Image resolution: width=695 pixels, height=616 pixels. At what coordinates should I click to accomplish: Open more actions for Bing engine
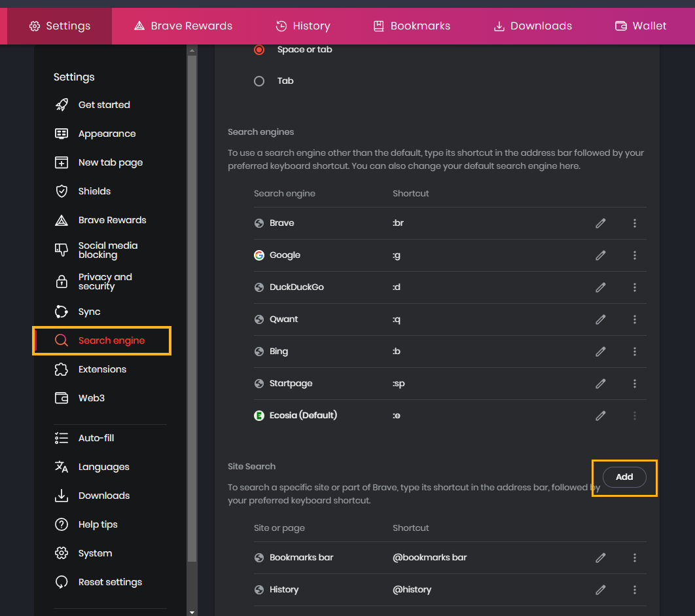point(634,352)
